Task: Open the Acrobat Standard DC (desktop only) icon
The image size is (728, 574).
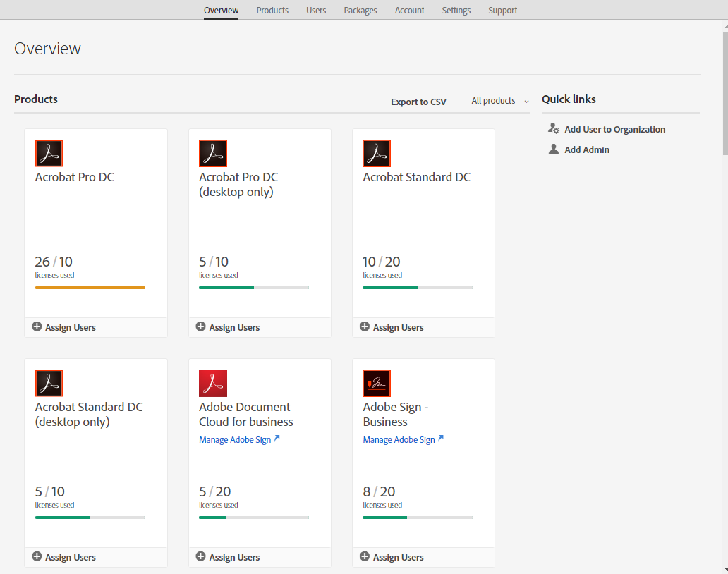Action: (x=49, y=383)
